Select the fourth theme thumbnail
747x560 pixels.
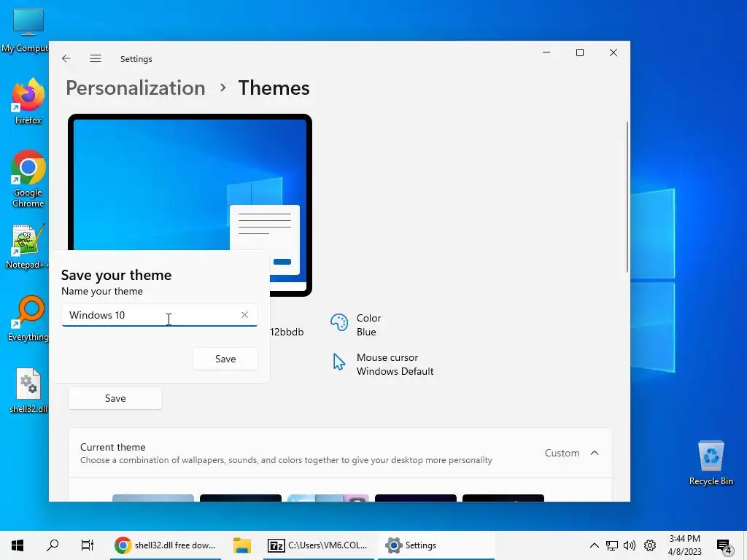pos(415,497)
